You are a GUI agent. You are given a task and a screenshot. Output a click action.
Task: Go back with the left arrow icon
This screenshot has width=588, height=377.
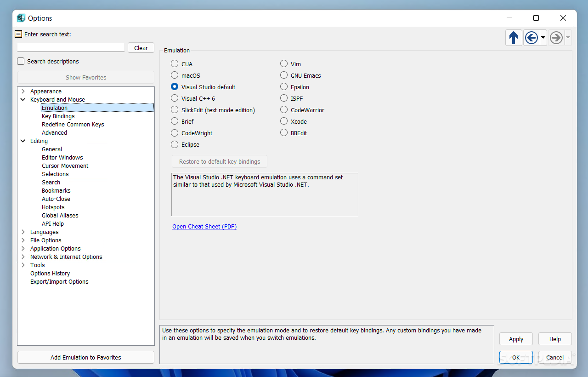[x=531, y=38]
